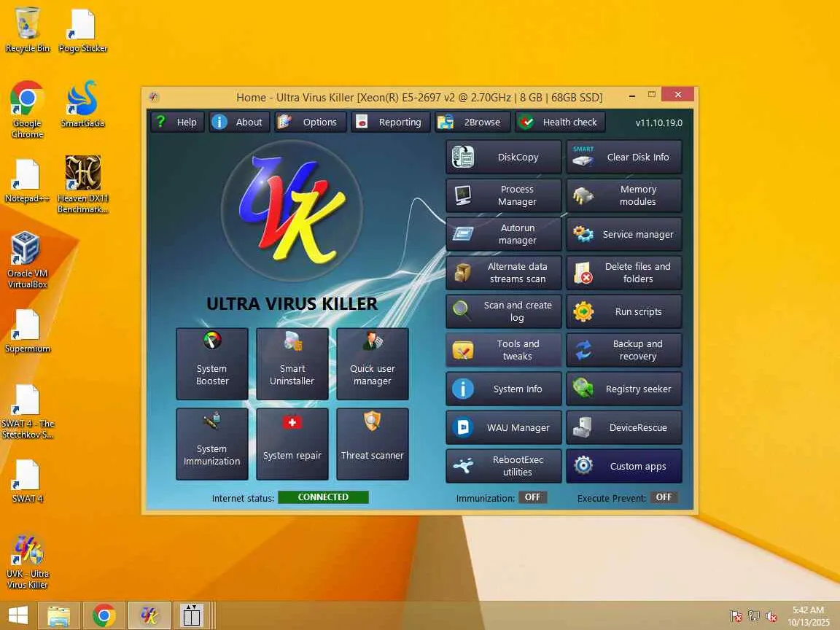Click the CONNECTED internet status indicator
This screenshot has width=840, height=630.
(323, 497)
